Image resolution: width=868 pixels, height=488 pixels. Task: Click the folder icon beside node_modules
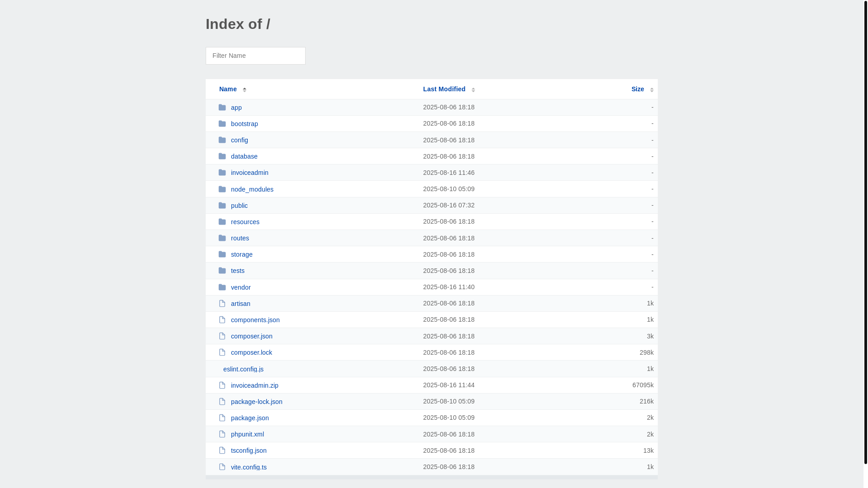click(x=222, y=189)
